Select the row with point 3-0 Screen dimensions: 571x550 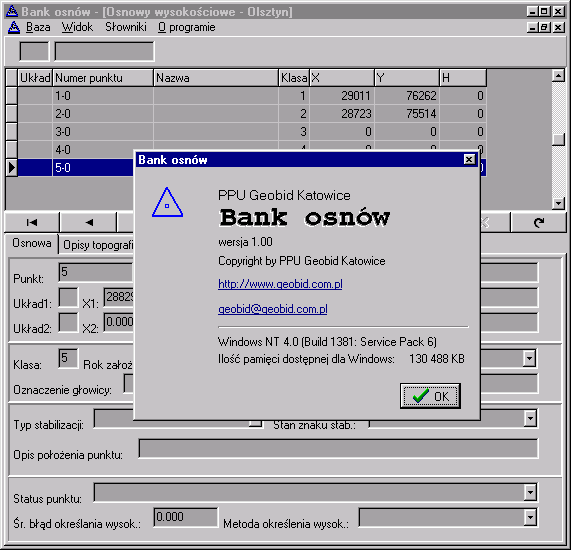coord(246,131)
